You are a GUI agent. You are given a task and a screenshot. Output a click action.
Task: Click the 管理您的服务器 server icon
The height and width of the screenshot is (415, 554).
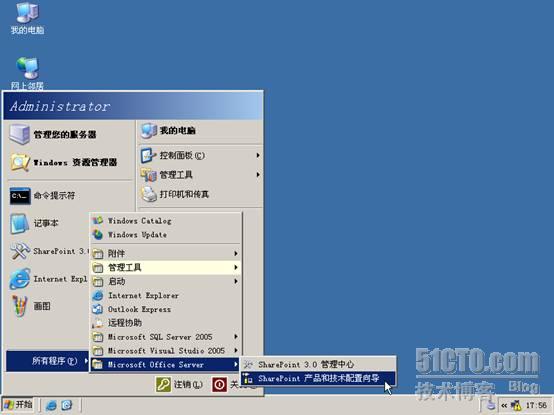[x=19, y=134]
